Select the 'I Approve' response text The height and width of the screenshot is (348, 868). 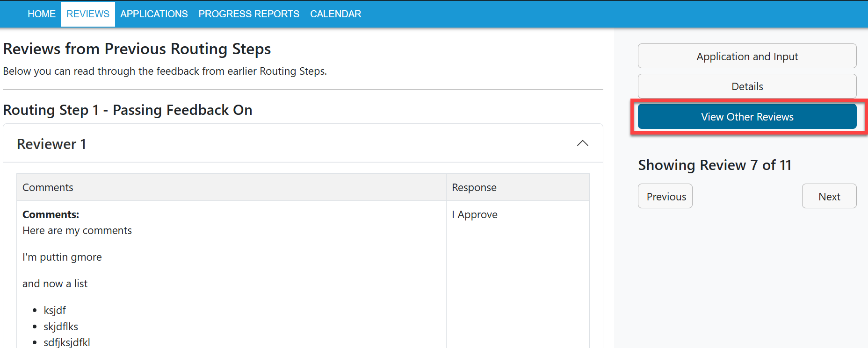pos(474,214)
